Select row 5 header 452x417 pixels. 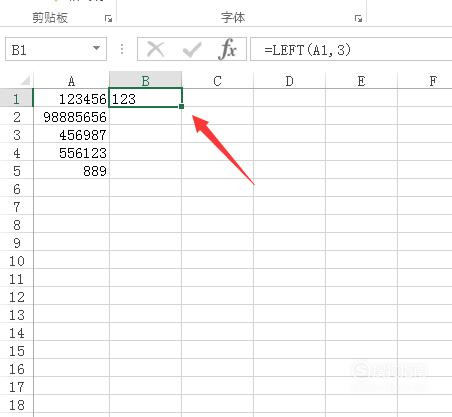16,170
